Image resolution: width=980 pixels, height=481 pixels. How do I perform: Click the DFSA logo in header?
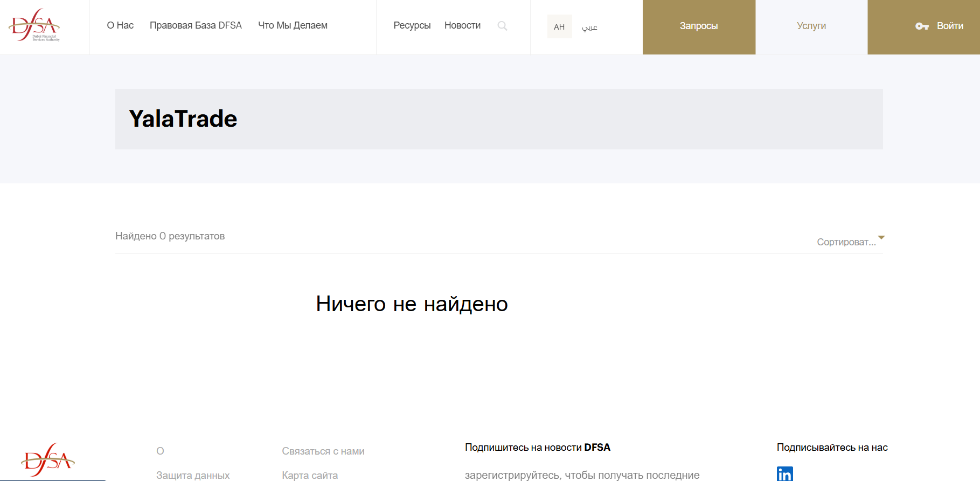point(34,25)
